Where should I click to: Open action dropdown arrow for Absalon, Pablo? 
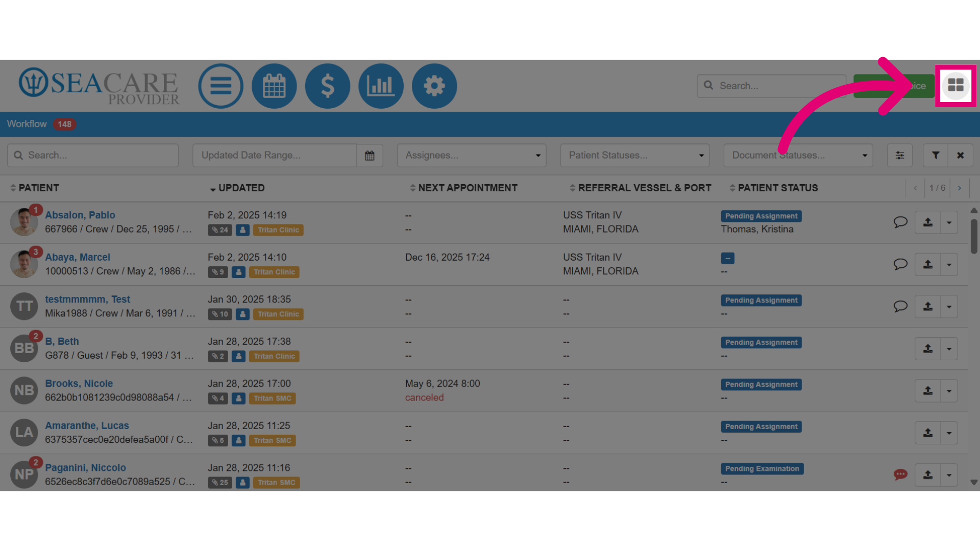949,222
